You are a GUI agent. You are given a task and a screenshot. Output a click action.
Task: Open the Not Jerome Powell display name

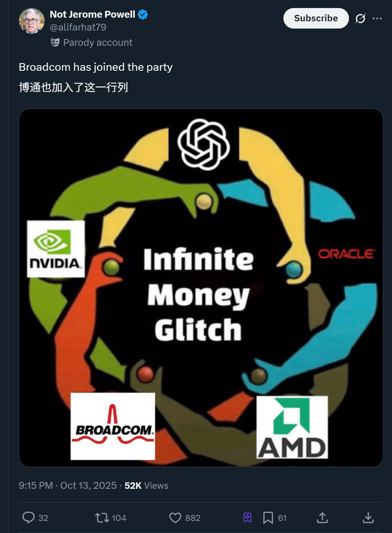tap(92, 14)
